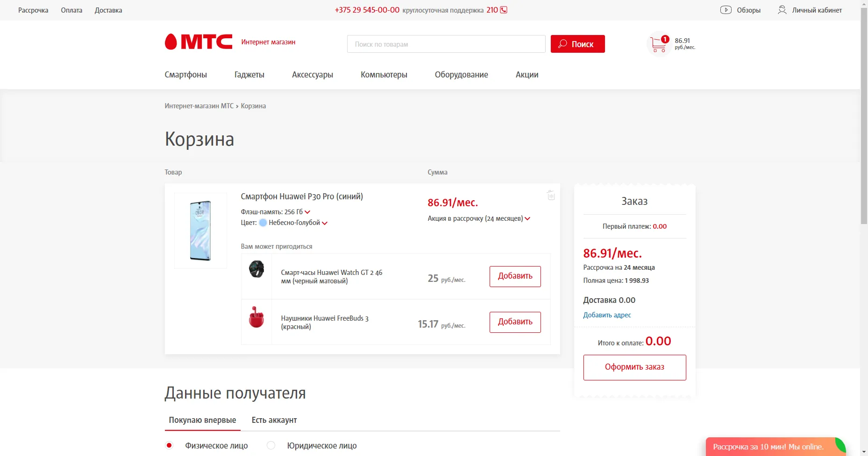Switch to the Покупаю впервые tab
This screenshot has width=868, height=456.
click(x=202, y=420)
